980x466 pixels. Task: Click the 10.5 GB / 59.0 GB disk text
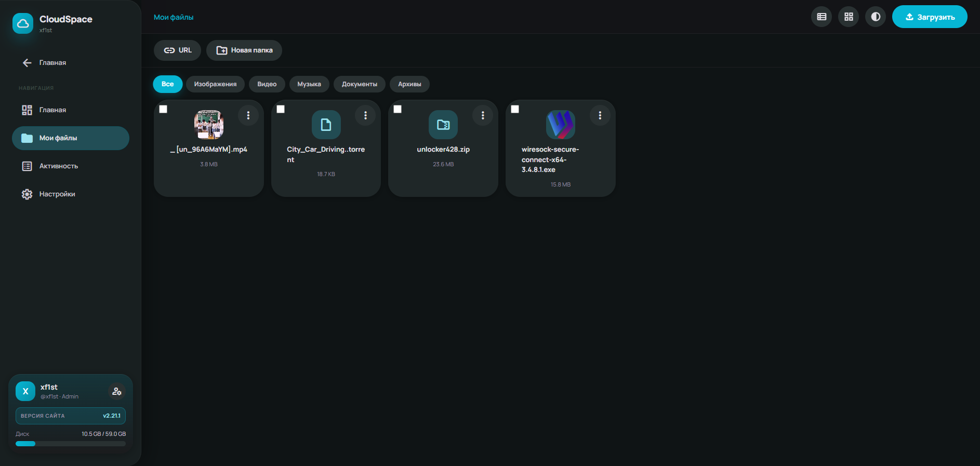tap(103, 434)
